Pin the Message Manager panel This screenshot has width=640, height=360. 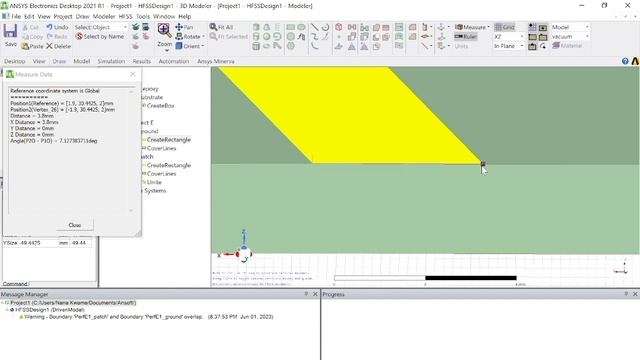(306, 294)
